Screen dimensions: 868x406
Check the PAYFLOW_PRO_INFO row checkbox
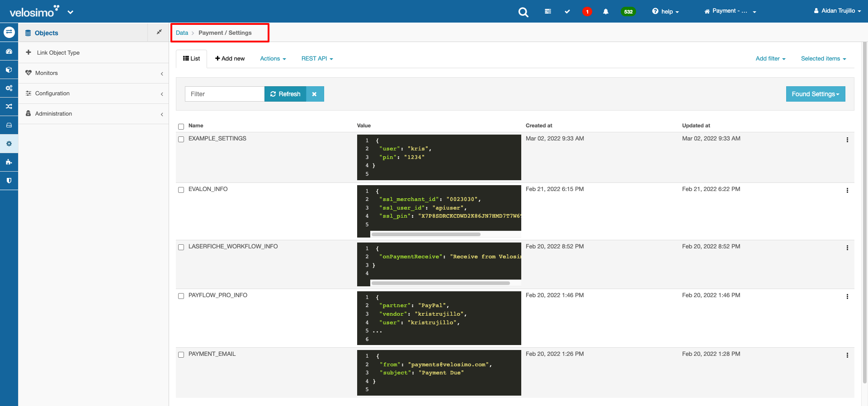tap(181, 296)
